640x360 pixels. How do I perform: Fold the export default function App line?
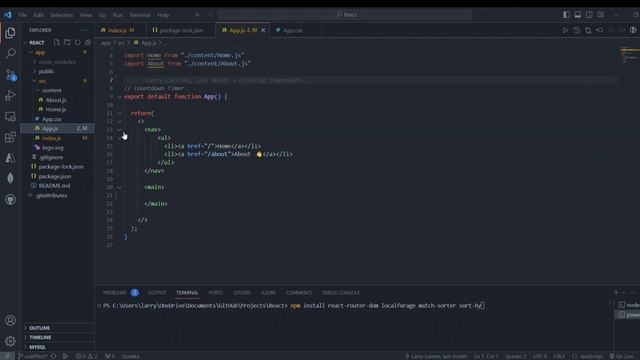pyautogui.click(x=119, y=97)
